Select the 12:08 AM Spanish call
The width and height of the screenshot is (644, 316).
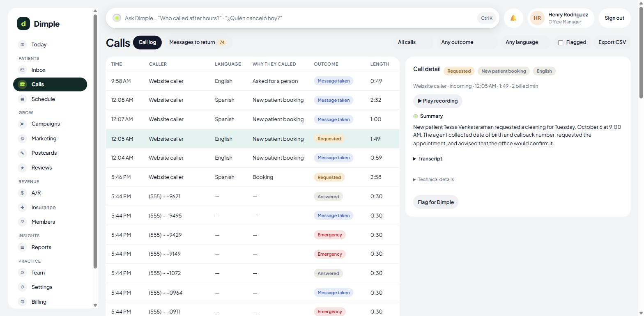pos(253,100)
